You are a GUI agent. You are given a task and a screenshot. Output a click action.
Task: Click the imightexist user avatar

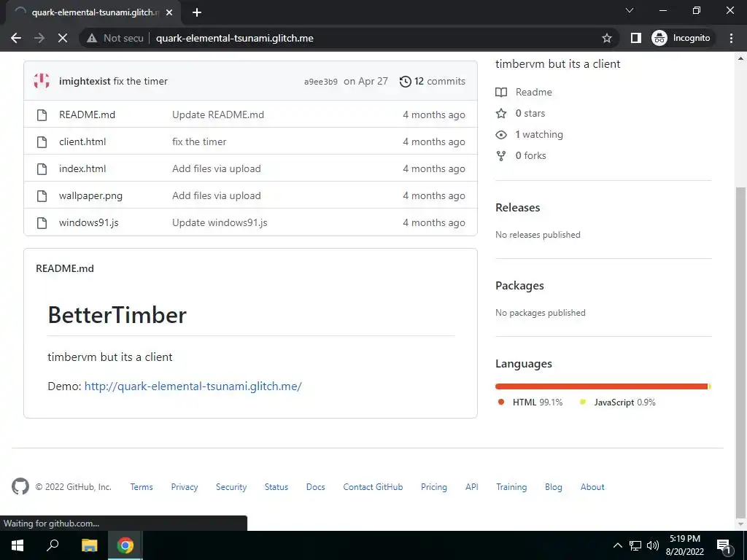[x=42, y=81]
